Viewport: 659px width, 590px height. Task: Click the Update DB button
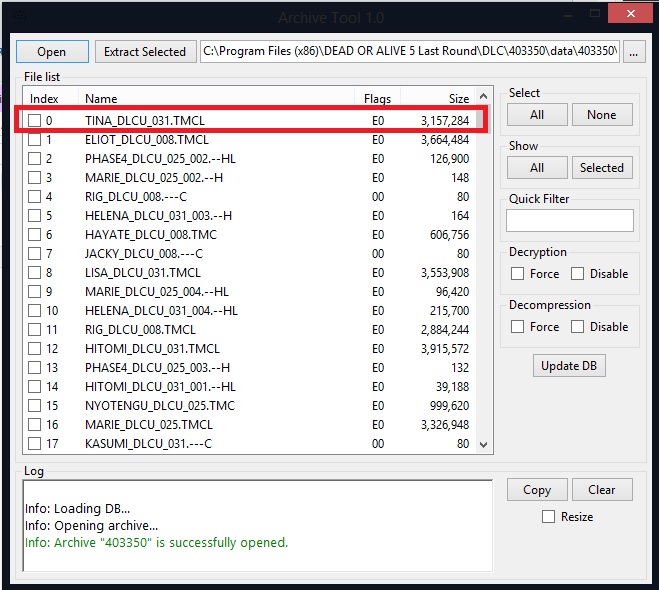[x=569, y=366]
